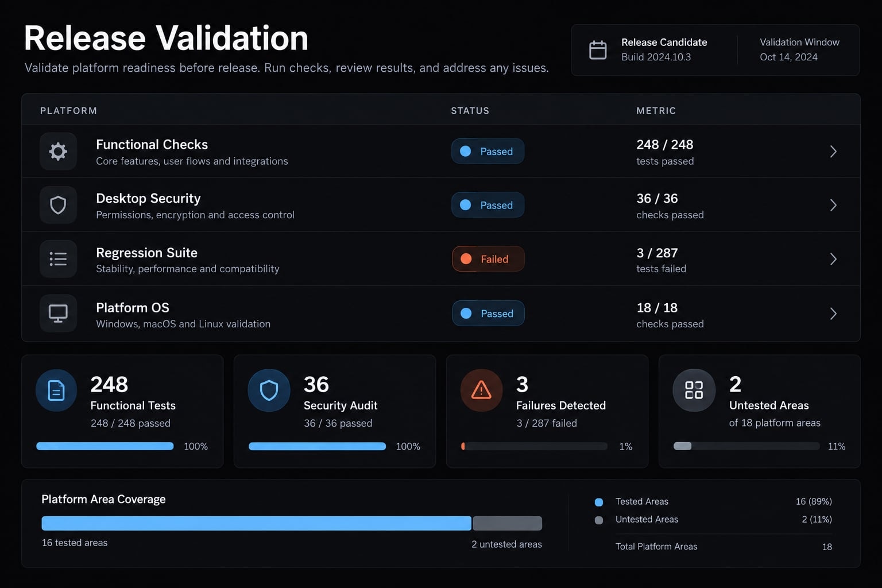Image resolution: width=882 pixels, height=588 pixels.
Task: Click the gray untested segment of coverage bar
Action: (508, 523)
